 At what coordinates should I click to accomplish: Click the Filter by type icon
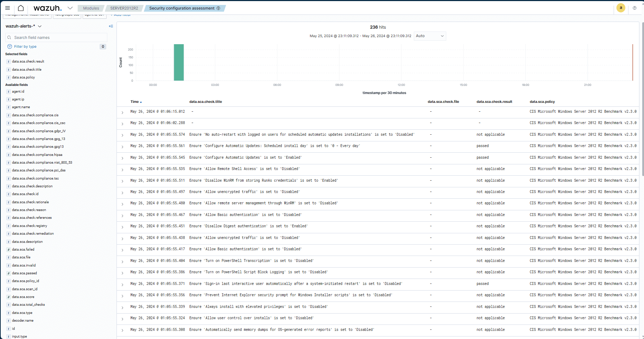pos(10,47)
